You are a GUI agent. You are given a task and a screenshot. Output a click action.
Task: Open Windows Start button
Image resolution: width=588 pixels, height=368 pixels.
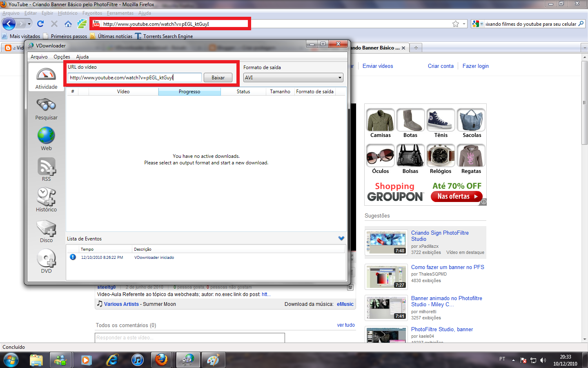(x=11, y=360)
